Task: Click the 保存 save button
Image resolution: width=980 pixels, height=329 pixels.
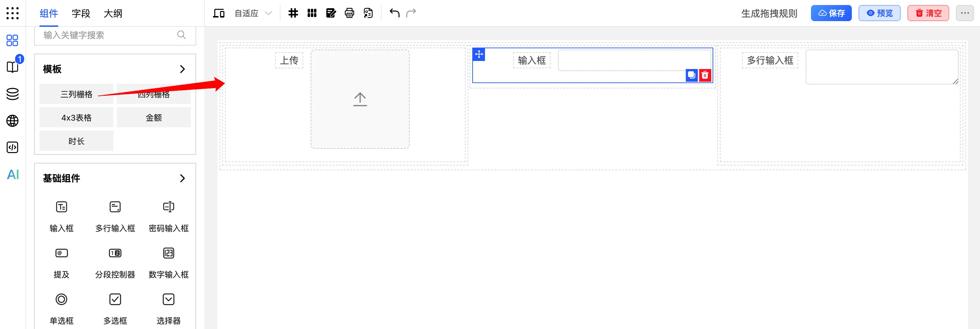Action: click(x=831, y=13)
